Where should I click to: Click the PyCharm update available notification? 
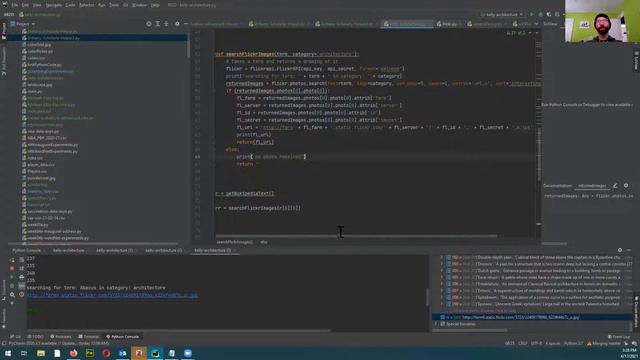click(58, 343)
